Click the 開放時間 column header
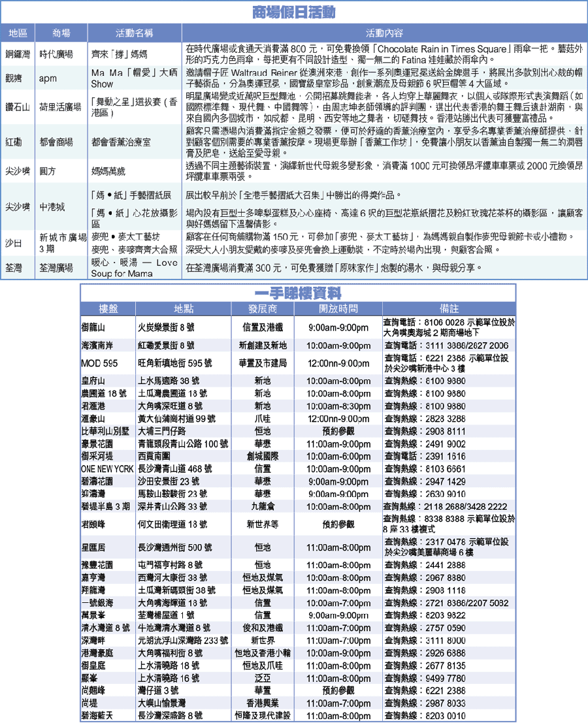The height and width of the screenshot is (725, 588). click(x=338, y=309)
